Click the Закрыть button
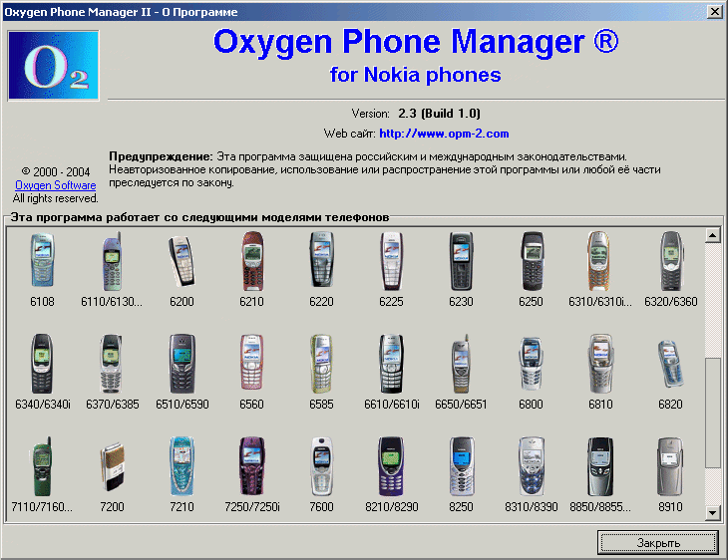The image size is (728, 560). 658,542
